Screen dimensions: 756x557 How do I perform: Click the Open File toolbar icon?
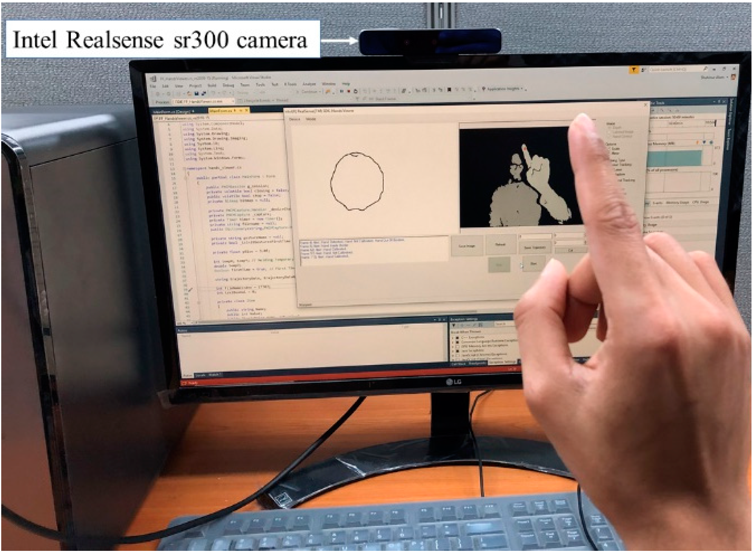tap(189, 93)
